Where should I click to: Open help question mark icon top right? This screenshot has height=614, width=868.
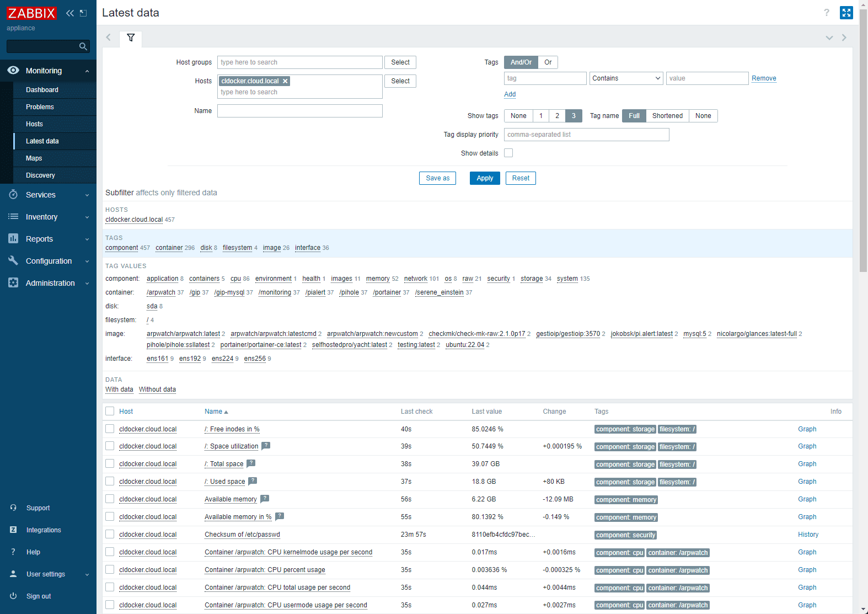click(826, 13)
